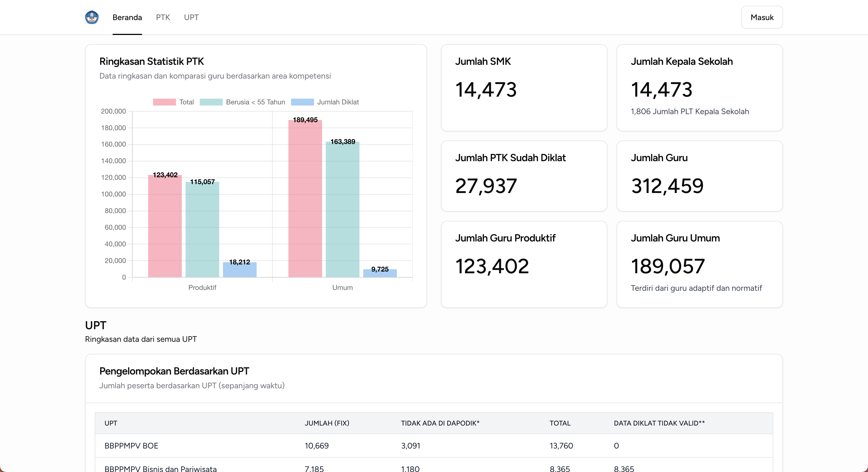Select the Jumlah Guru Umum card
Image resolution: width=868 pixels, height=472 pixels.
699,264
